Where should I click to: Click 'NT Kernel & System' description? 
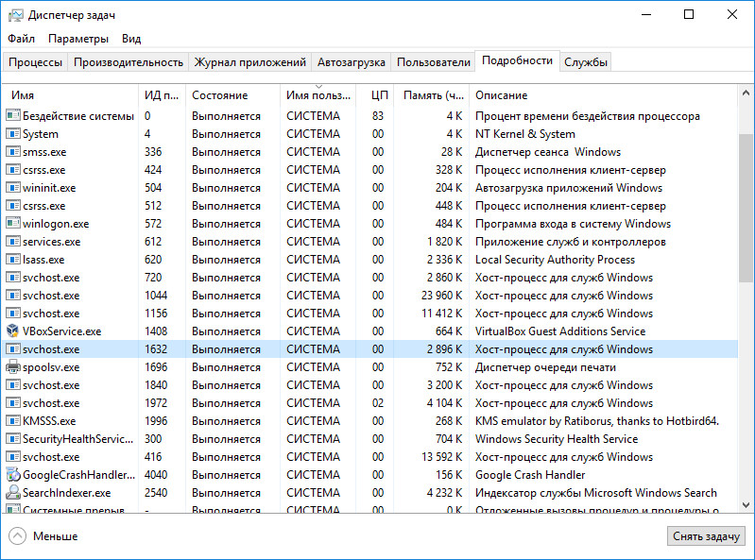coord(525,134)
